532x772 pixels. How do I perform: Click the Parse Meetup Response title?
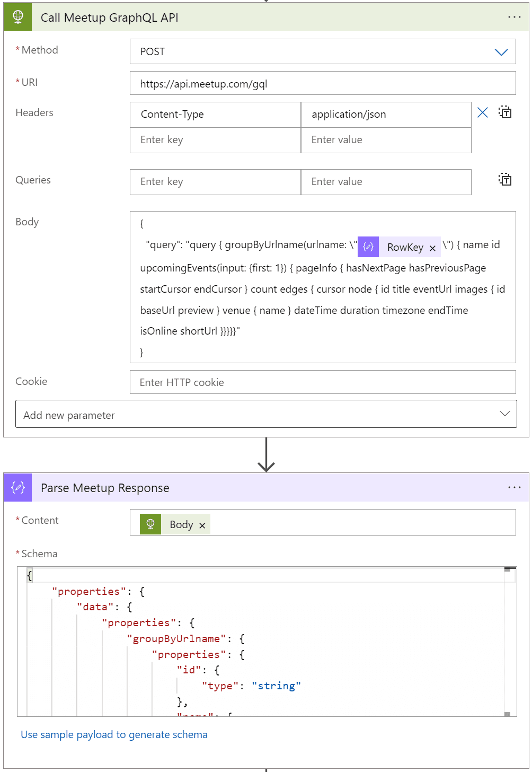click(x=105, y=488)
